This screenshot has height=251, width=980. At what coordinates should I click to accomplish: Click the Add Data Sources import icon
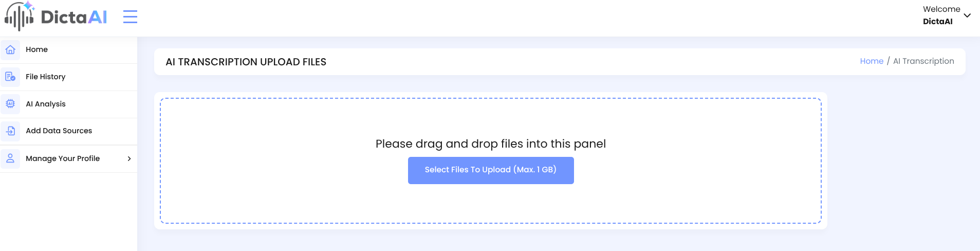(10, 131)
